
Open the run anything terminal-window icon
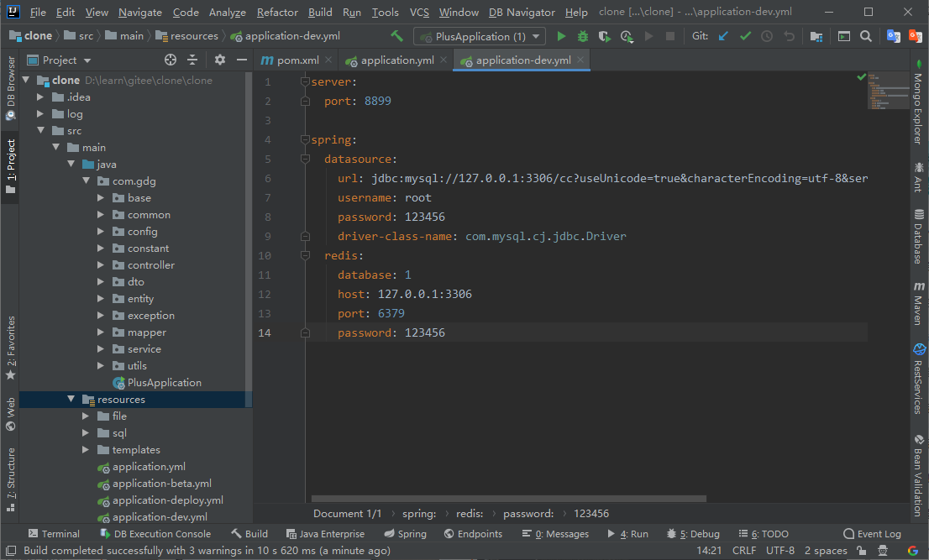844,36
